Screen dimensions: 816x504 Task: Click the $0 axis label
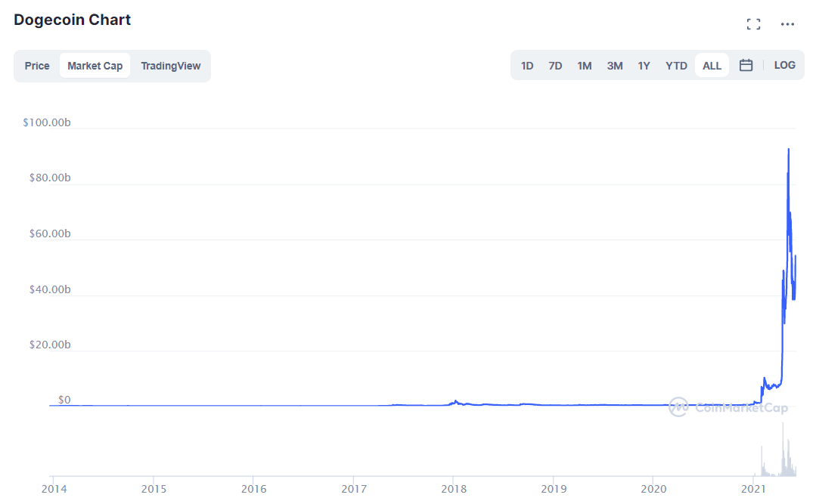pyautogui.click(x=64, y=400)
